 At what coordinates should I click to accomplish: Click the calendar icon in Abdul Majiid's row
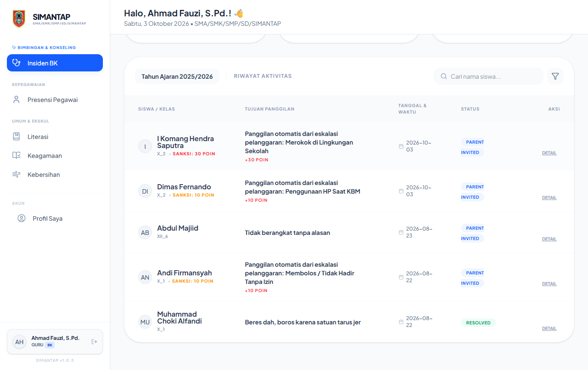tap(401, 232)
